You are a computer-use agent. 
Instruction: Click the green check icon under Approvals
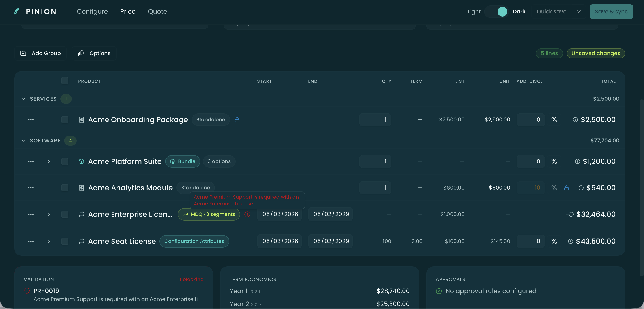[439, 291]
